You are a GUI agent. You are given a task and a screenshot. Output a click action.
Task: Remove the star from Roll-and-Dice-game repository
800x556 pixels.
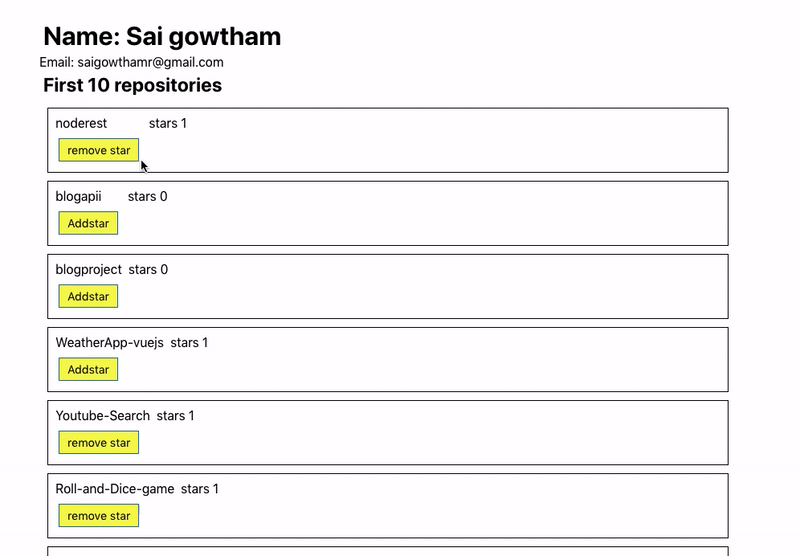pyautogui.click(x=98, y=516)
